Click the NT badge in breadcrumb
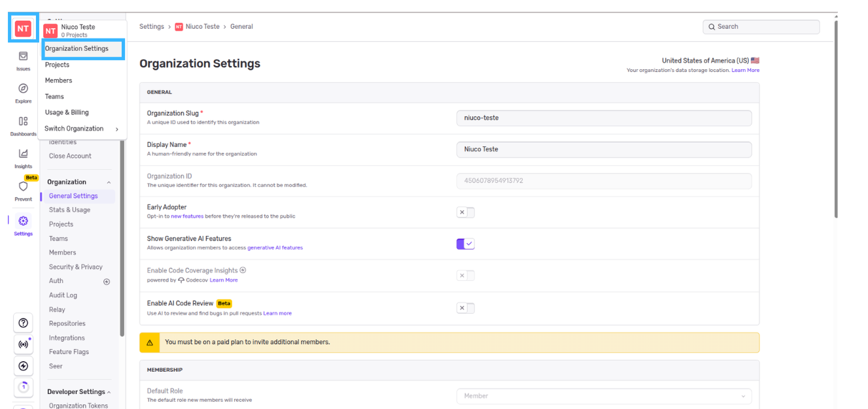868x409 pixels. point(179,27)
